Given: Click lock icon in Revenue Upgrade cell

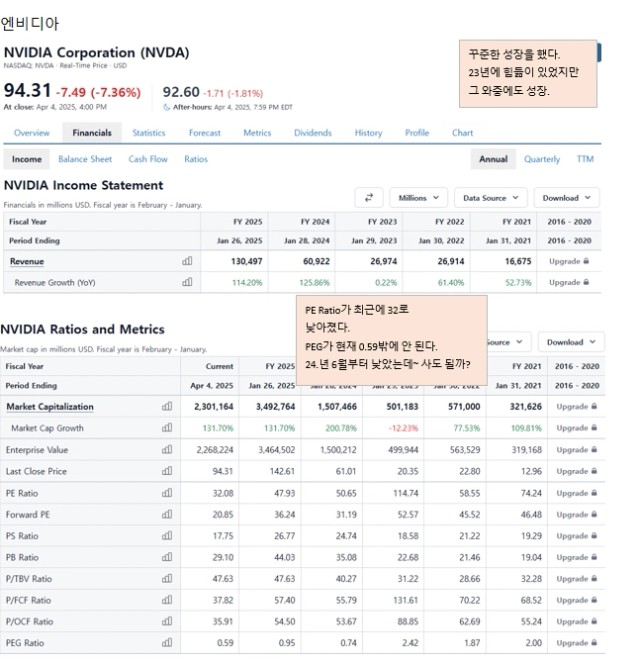Looking at the screenshot, I should click(x=586, y=261).
